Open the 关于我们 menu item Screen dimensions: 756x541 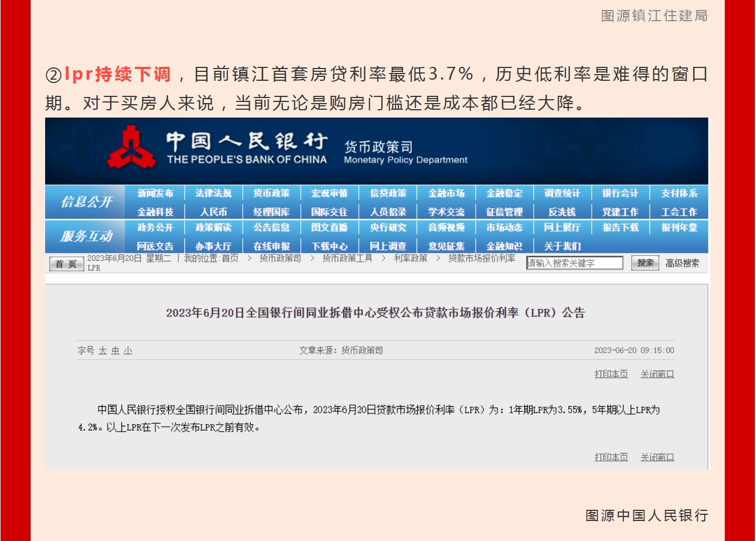[x=562, y=246]
